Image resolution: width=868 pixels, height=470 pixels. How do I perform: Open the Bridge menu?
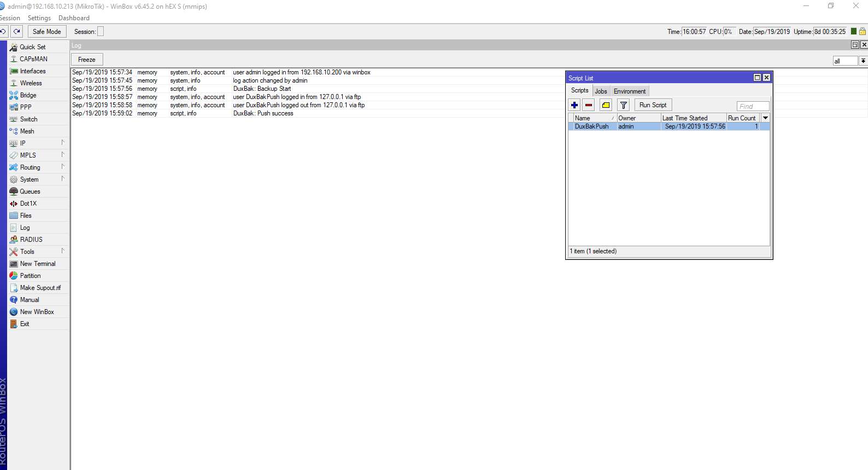point(38,95)
